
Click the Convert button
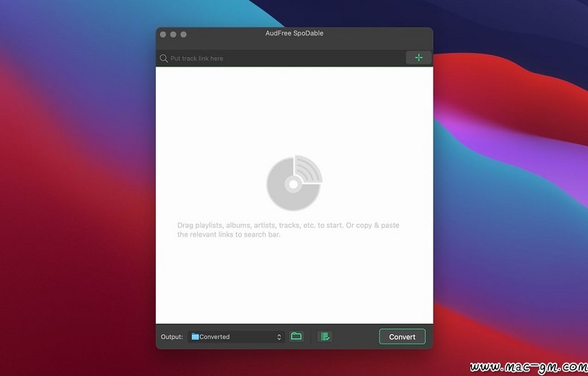[x=402, y=336]
